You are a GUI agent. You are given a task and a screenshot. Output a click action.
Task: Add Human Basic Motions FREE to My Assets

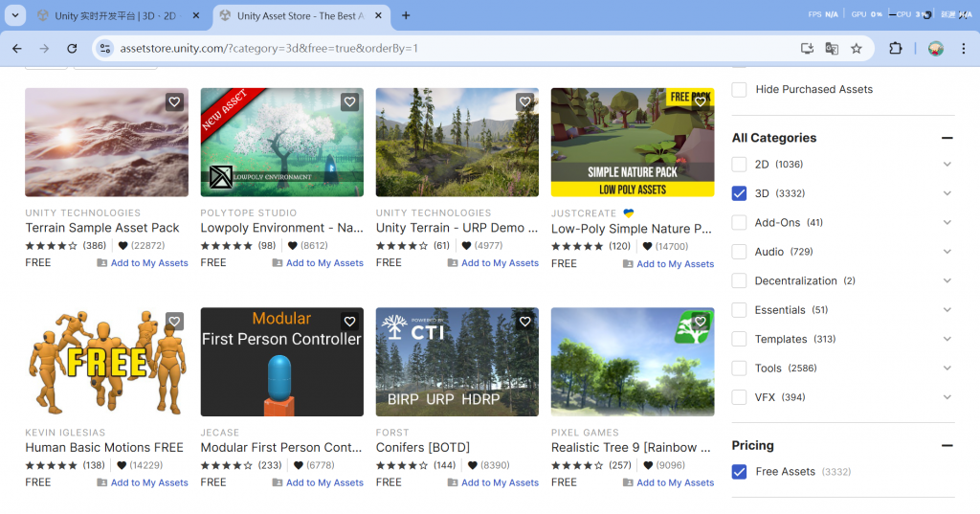pos(143,482)
